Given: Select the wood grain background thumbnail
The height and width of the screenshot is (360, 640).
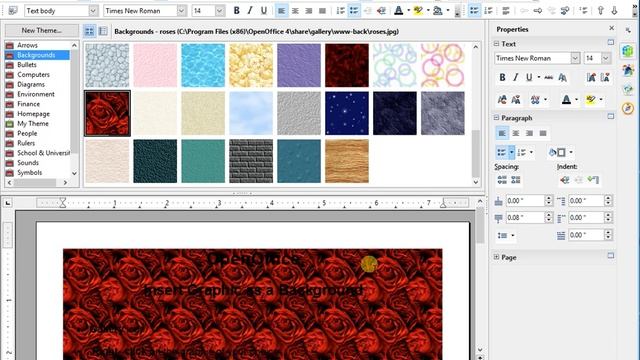Looking at the screenshot, I should coord(347,161).
